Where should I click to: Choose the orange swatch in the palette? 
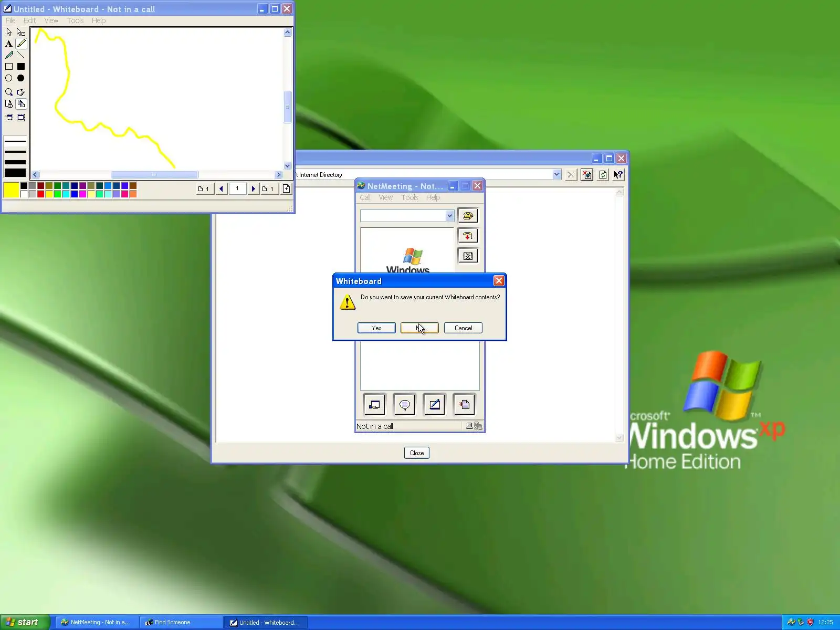pos(133,194)
